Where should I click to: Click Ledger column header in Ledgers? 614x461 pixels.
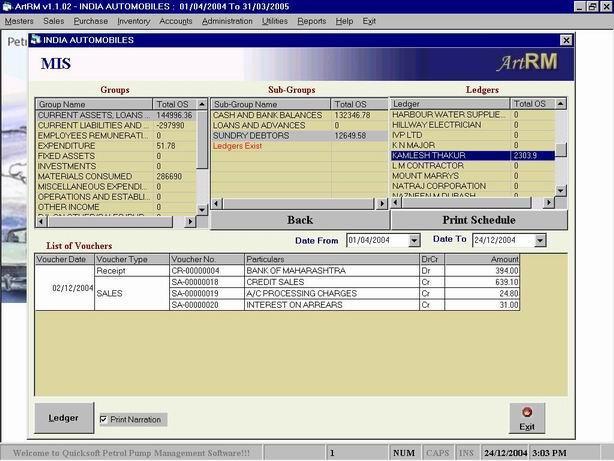[x=450, y=104]
